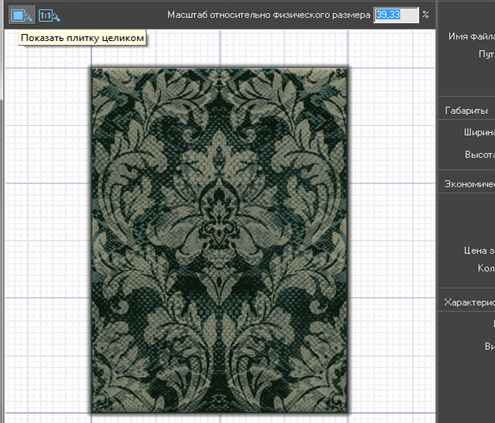Click the Масштаб относительно физического размера label
Screen dimensions: 495x423
(269, 15)
